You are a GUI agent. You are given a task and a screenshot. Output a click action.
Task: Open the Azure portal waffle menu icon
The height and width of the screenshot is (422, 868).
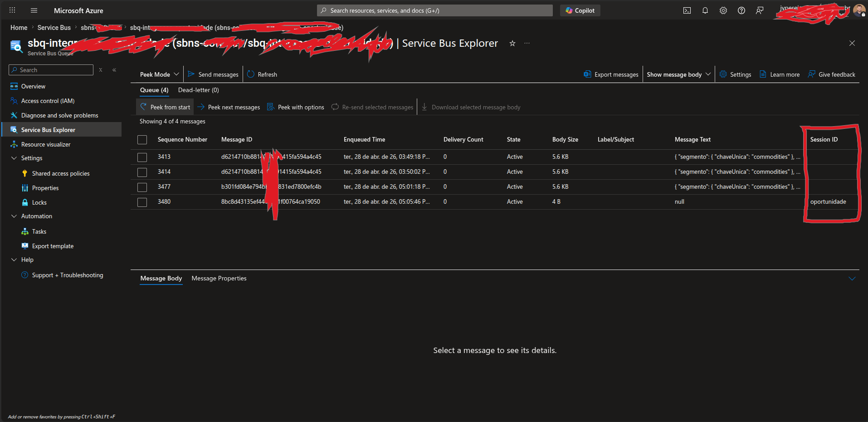(x=12, y=10)
